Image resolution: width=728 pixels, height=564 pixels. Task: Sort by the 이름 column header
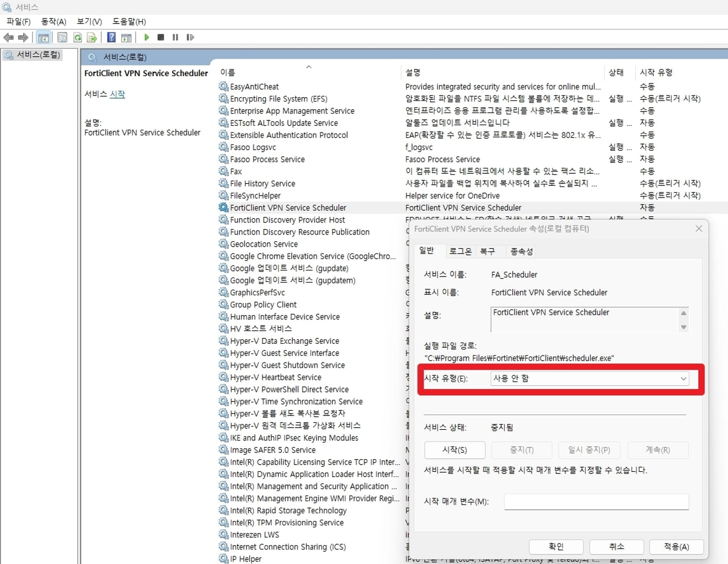(x=309, y=72)
